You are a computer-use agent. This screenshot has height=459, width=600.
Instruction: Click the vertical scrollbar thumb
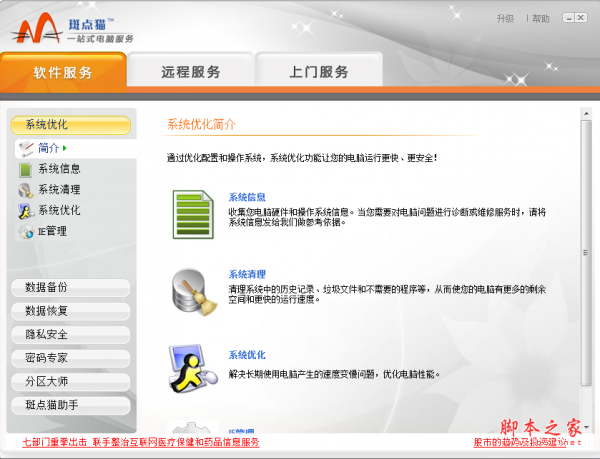[586, 253]
